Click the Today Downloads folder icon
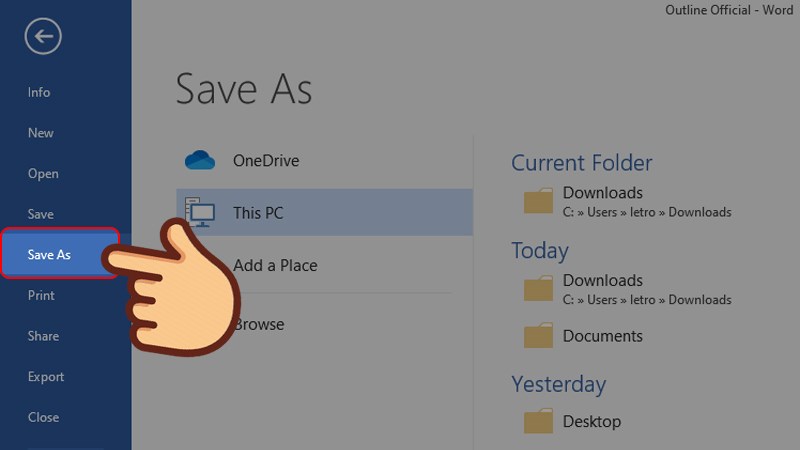The image size is (800, 450). 538,290
